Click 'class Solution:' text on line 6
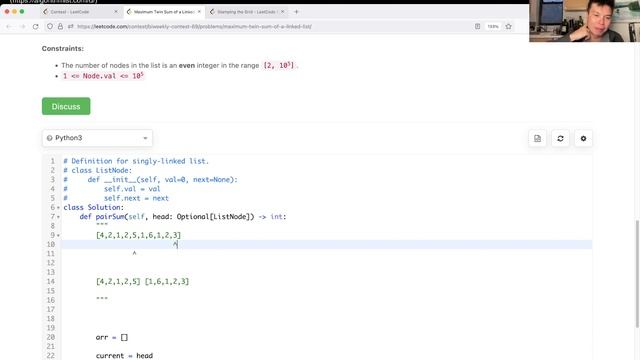The width and height of the screenshot is (640, 360). click(x=93, y=207)
